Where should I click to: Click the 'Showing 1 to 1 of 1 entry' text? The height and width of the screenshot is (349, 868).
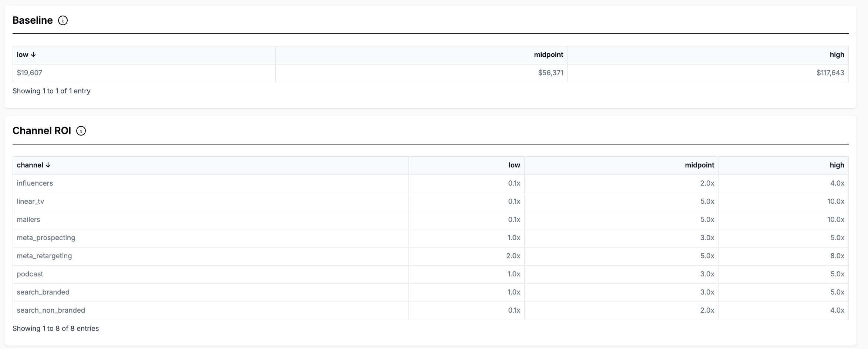pyautogui.click(x=51, y=91)
